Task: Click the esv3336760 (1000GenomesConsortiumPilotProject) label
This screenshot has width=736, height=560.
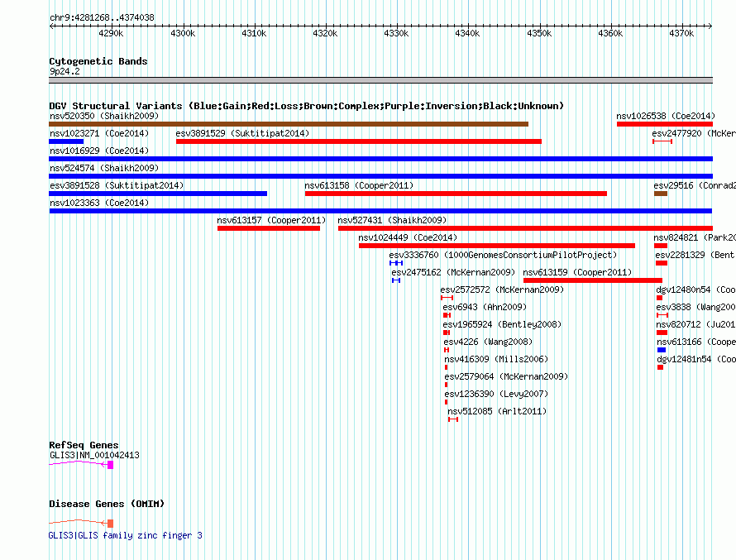Action: [503, 255]
